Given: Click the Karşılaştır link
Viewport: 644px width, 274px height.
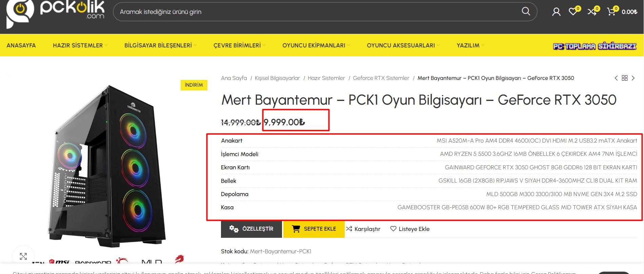Looking at the screenshot, I should click(x=363, y=229).
